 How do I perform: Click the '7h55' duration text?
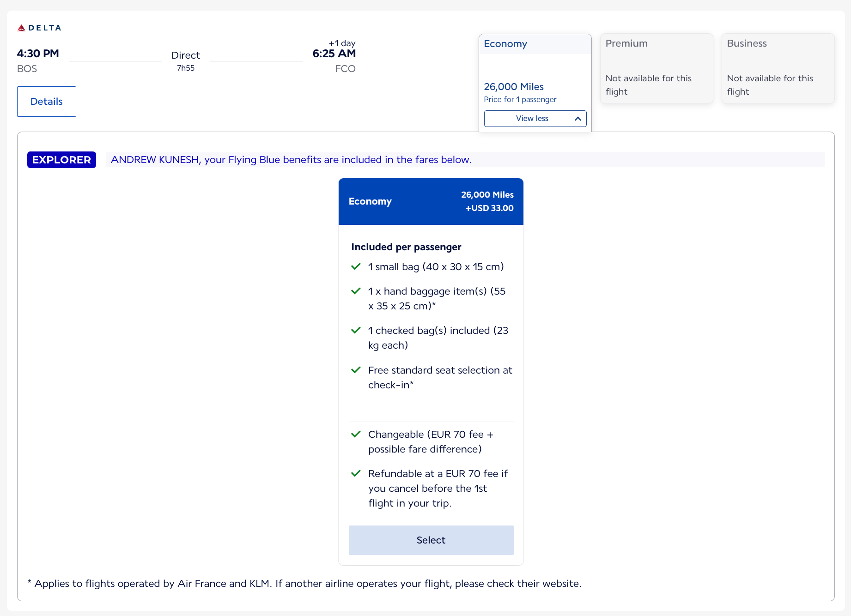point(186,68)
